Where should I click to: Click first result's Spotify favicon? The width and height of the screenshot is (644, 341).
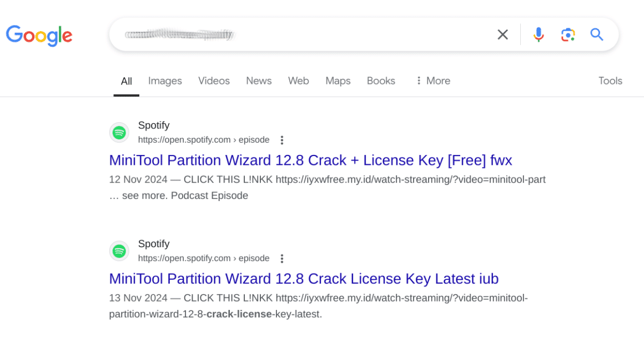point(119,133)
